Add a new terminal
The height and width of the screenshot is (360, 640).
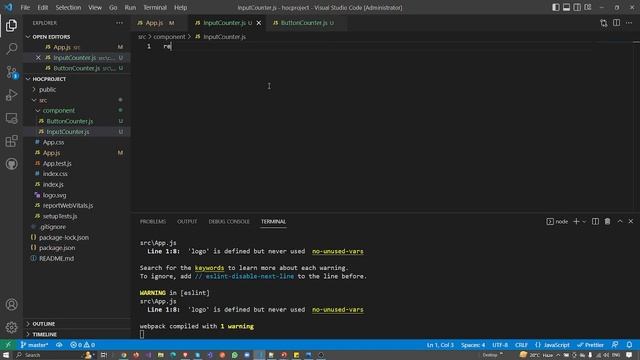[576, 221]
